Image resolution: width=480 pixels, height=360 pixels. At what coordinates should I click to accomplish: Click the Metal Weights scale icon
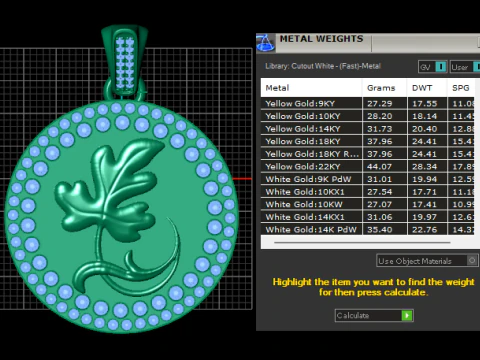tap(266, 43)
